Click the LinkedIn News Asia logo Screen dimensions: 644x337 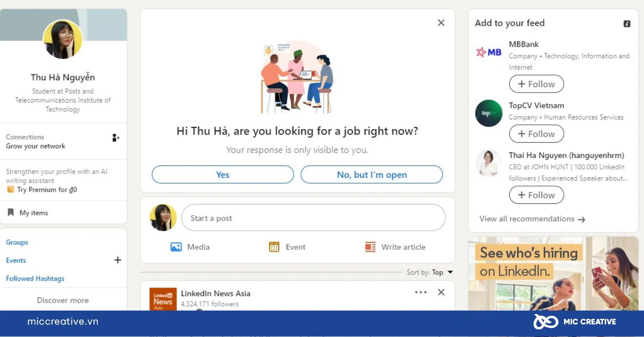click(x=163, y=299)
